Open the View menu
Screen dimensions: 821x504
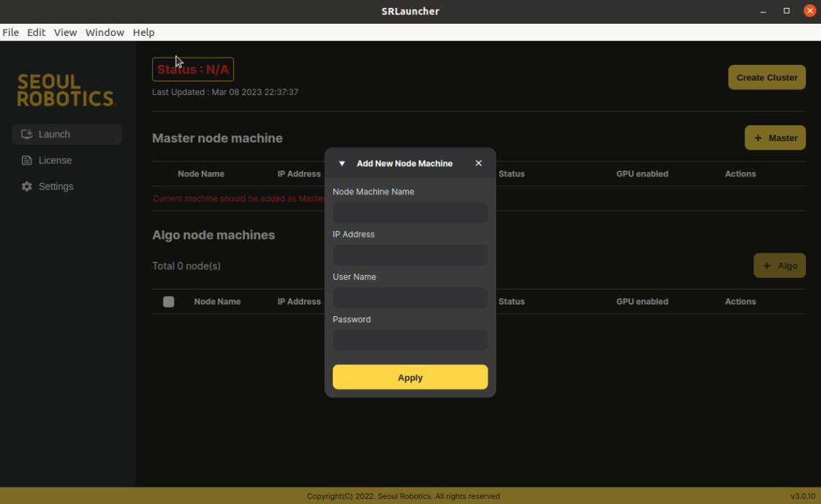[66, 32]
